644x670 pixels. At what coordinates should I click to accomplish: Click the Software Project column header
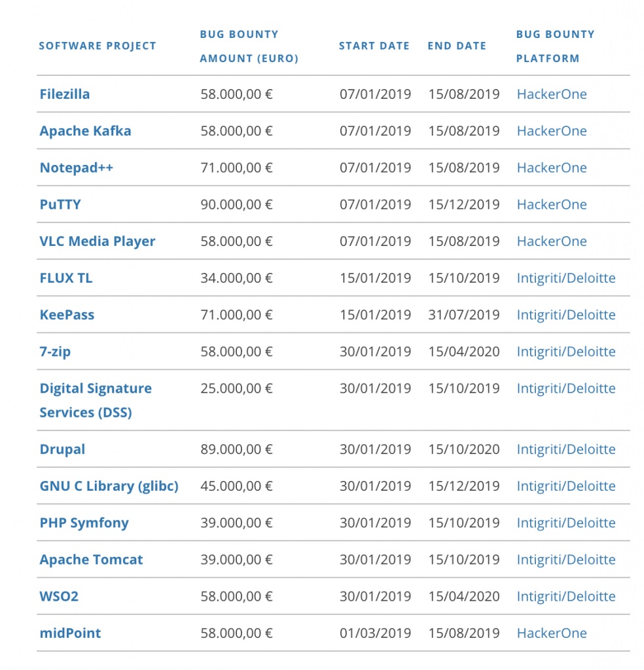(x=98, y=46)
